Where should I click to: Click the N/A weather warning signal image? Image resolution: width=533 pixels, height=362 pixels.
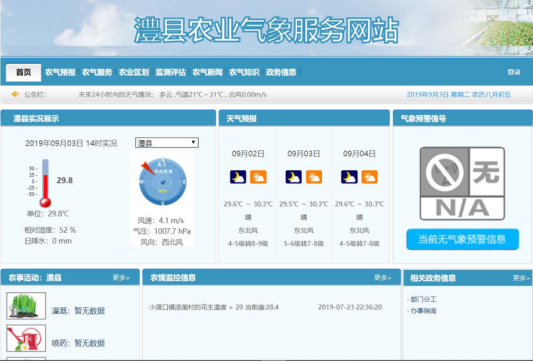pos(462,184)
